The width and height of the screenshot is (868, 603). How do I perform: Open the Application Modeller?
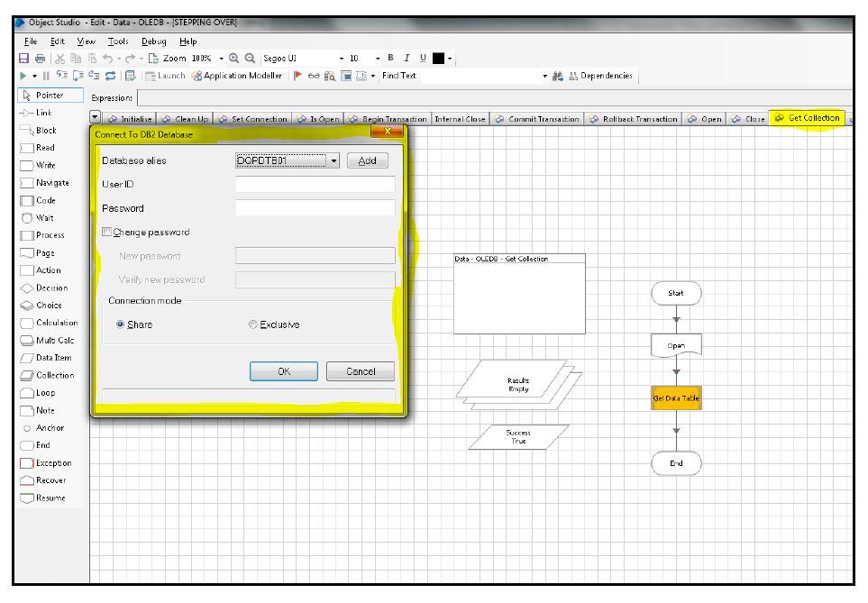tap(237, 76)
